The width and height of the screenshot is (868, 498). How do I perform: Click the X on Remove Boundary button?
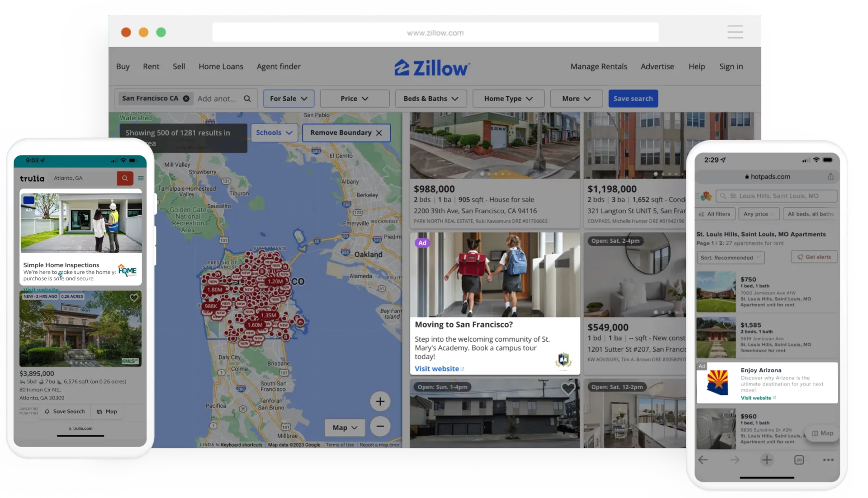tap(379, 133)
